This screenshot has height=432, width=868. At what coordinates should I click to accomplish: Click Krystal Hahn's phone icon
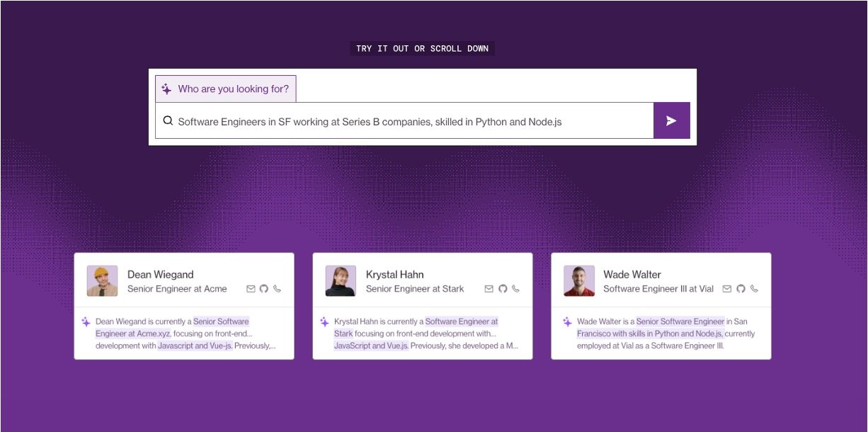click(515, 289)
